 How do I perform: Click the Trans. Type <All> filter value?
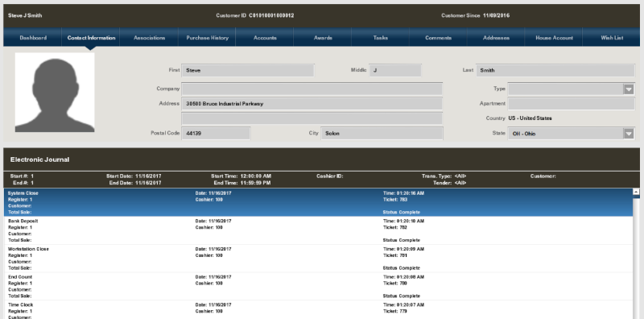click(460, 176)
